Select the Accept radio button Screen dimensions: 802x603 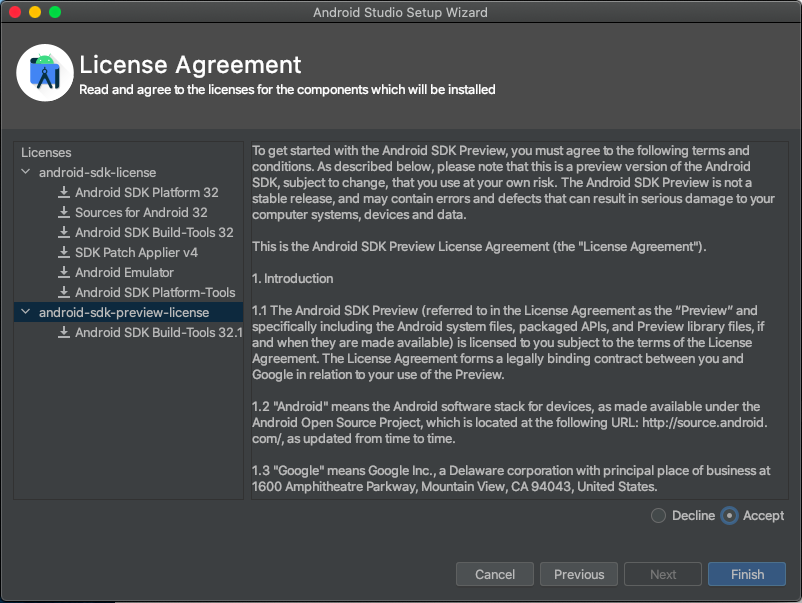coord(729,516)
